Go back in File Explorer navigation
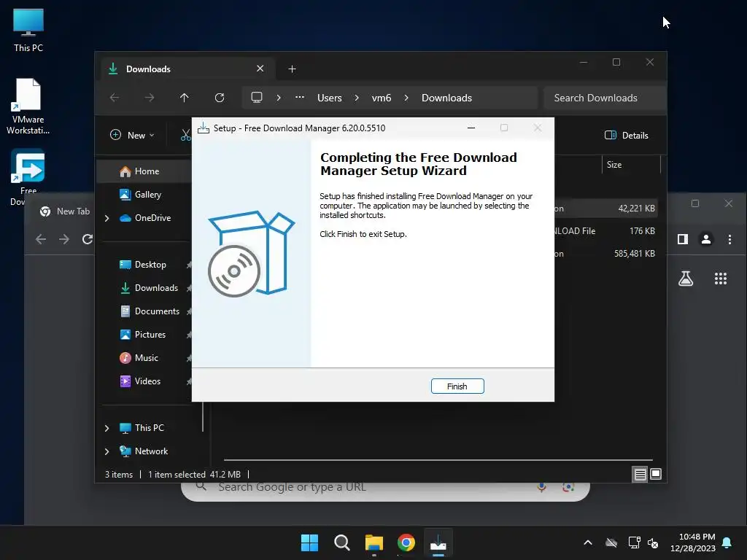The width and height of the screenshot is (747, 560). (115, 98)
